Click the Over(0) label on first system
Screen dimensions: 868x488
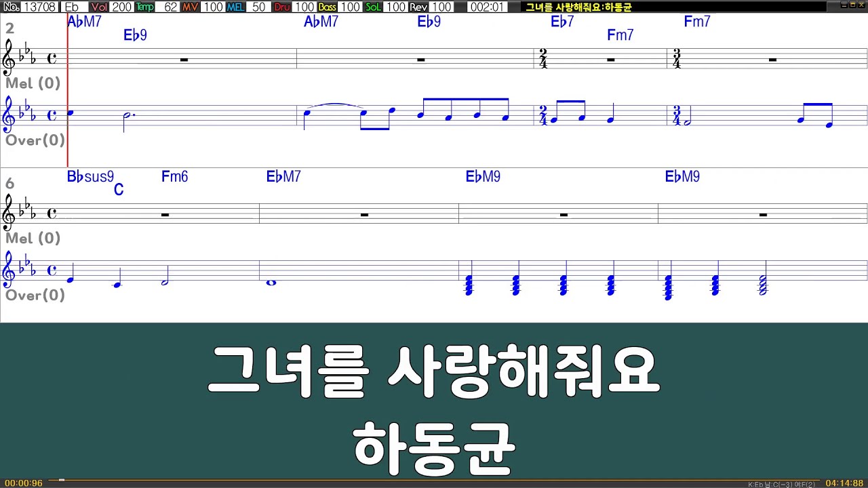coord(35,140)
